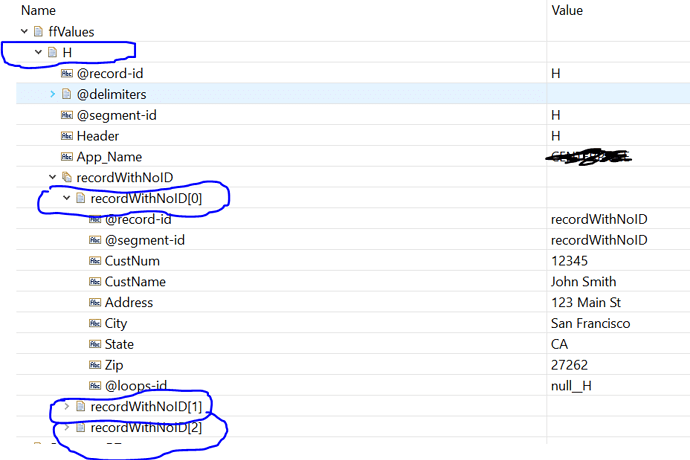Click the string icon beside @segment-id valued H
The width and height of the screenshot is (690, 460).
click(x=67, y=115)
